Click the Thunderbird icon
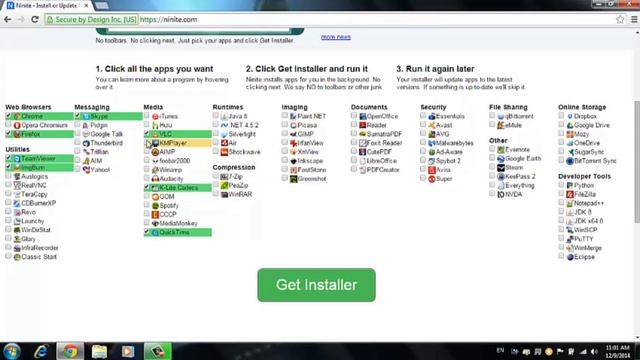640x360 pixels. [x=86, y=143]
